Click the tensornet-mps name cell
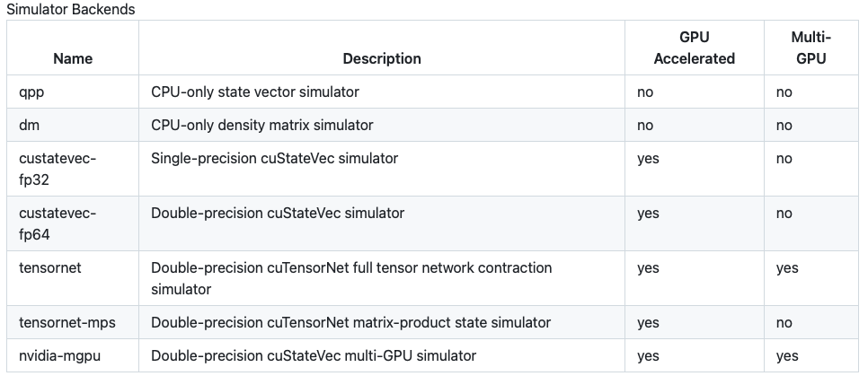Image resolution: width=868 pixels, height=376 pixels. [x=73, y=322]
